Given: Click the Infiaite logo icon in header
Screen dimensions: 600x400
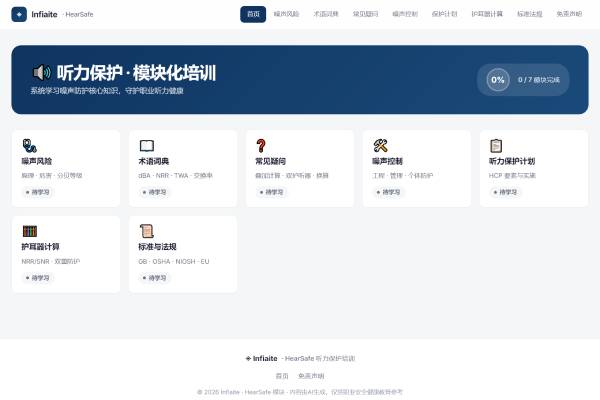Looking at the screenshot, I should coord(19,15).
